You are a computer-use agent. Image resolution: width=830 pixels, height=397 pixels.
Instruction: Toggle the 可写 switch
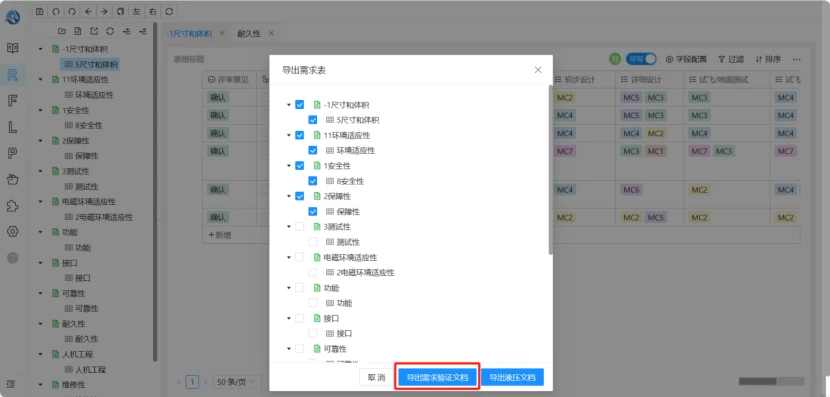coord(640,59)
